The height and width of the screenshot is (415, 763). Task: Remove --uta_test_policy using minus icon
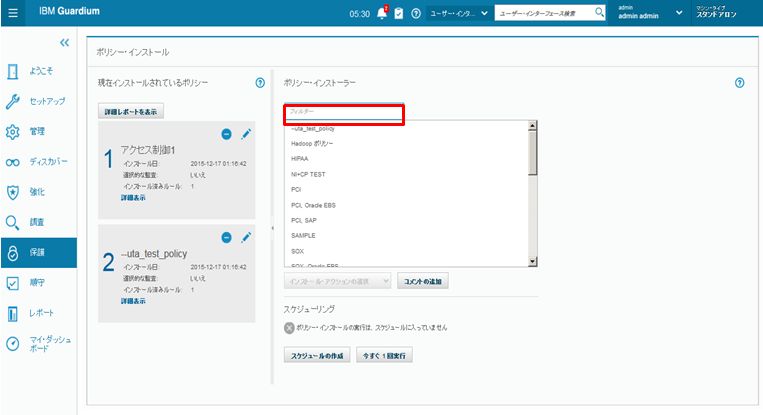227,237
